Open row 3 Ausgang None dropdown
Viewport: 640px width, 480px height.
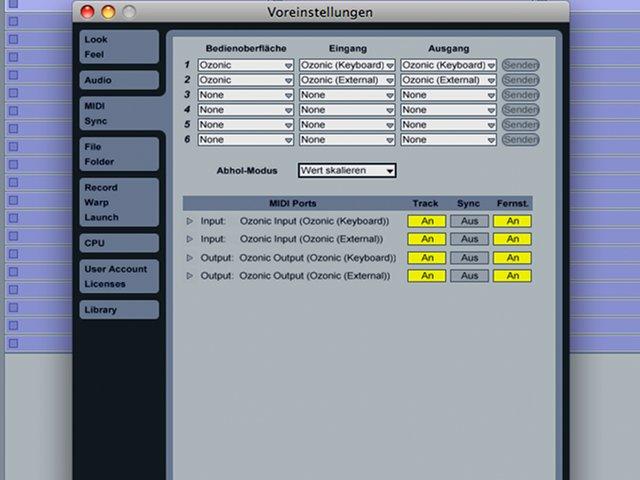point(448,95)
